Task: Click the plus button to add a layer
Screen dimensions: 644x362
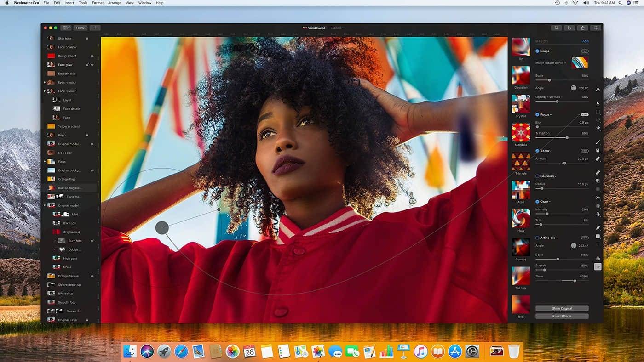Action: pyautogui.click(x=95, y=28)
